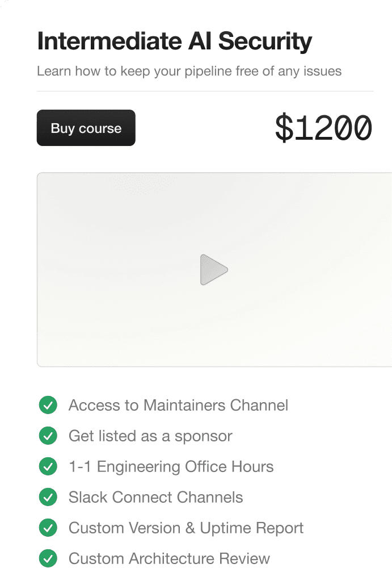Select the Access to Maintainers Channel text

pyautogui.click(x=178, y=406)
